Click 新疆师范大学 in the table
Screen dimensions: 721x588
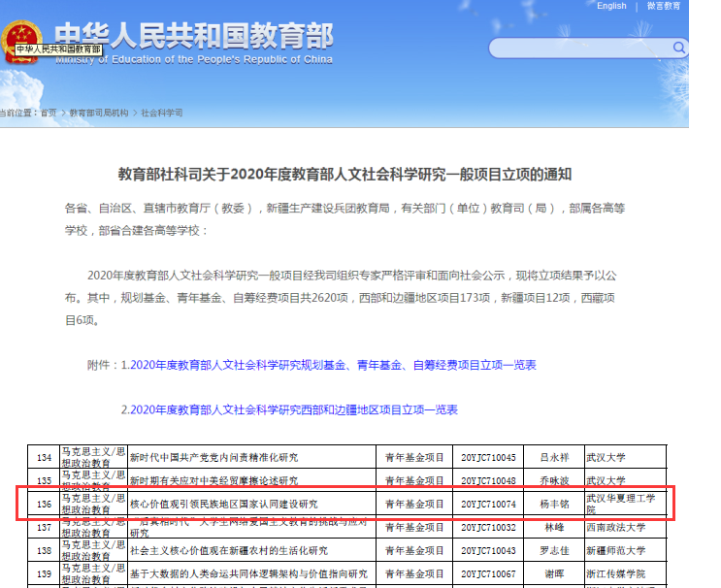tap(615, 551)
